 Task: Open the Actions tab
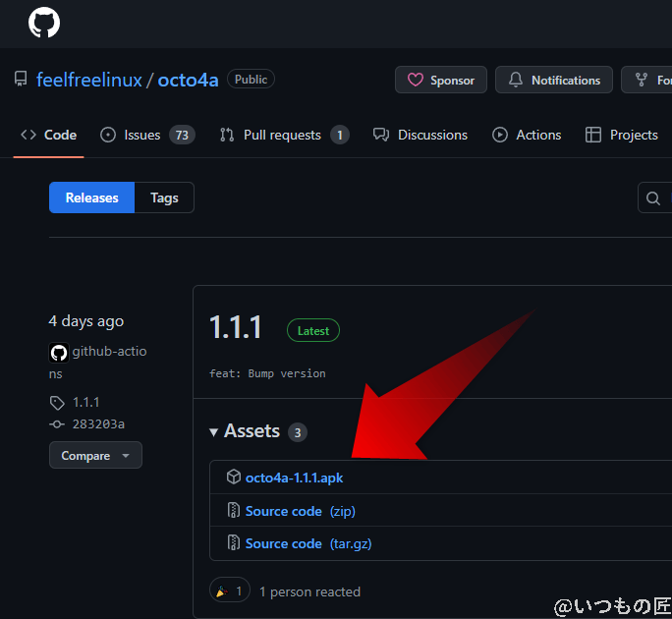click(x=527, y=135)
